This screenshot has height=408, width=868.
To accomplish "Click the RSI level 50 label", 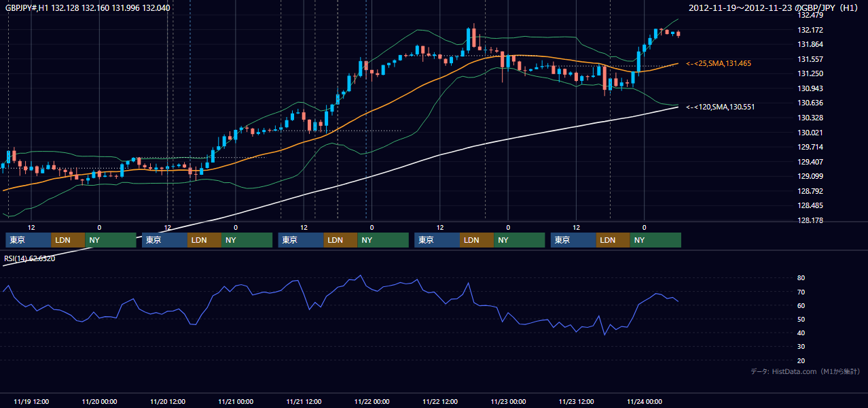I will tap(801, 319).
